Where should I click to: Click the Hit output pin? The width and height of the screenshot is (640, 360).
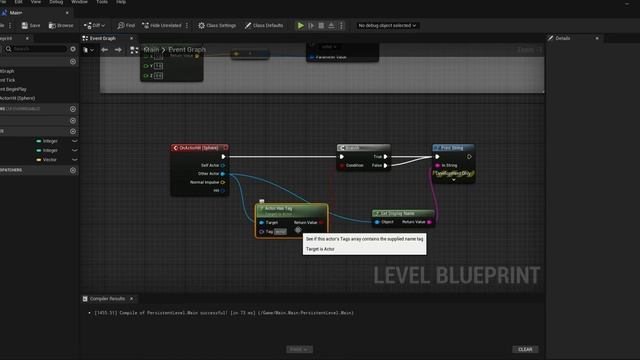tap(223, 191)
